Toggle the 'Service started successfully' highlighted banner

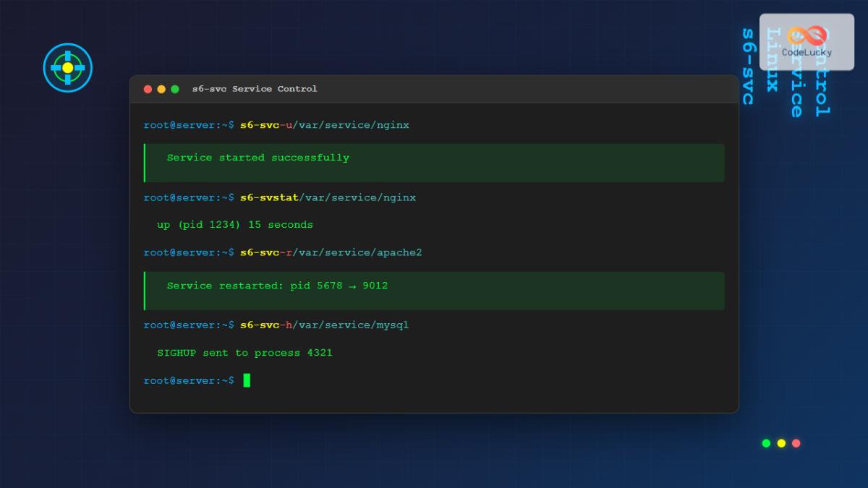pos(434,163)
